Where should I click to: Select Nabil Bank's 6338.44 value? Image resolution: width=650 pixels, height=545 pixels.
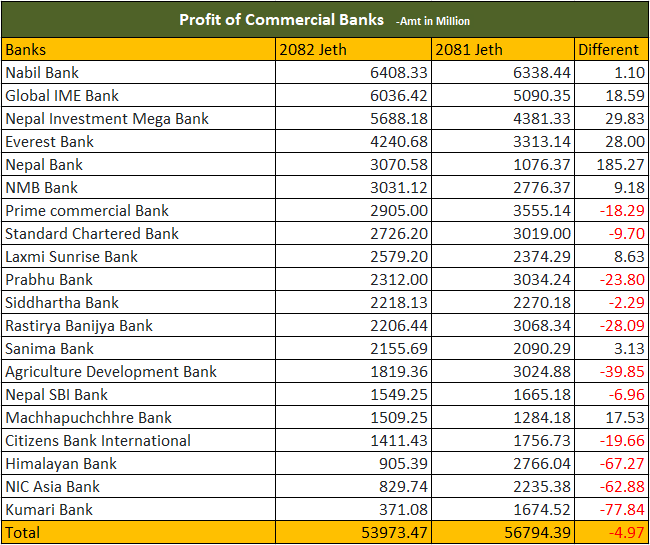click(x=503, y=73)
